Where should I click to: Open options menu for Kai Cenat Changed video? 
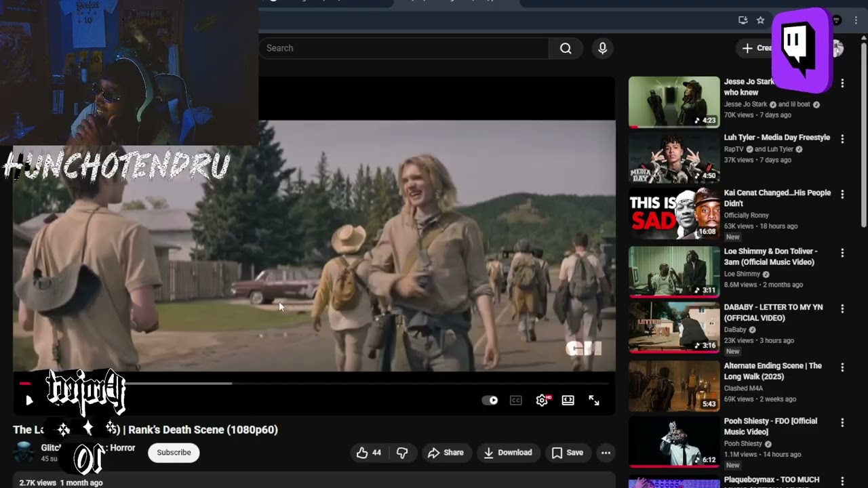[842, 194]
